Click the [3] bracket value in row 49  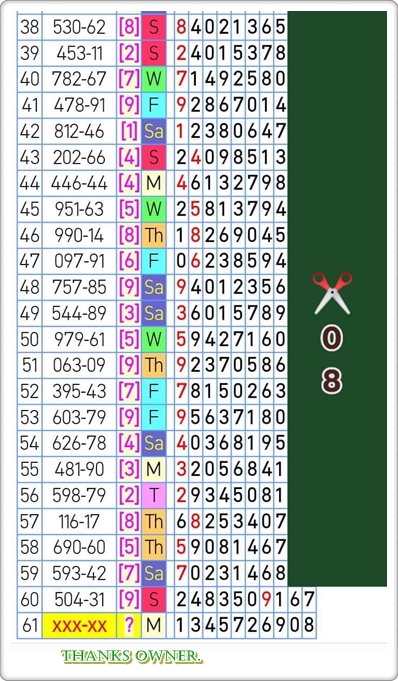click(x=129, y=314)
